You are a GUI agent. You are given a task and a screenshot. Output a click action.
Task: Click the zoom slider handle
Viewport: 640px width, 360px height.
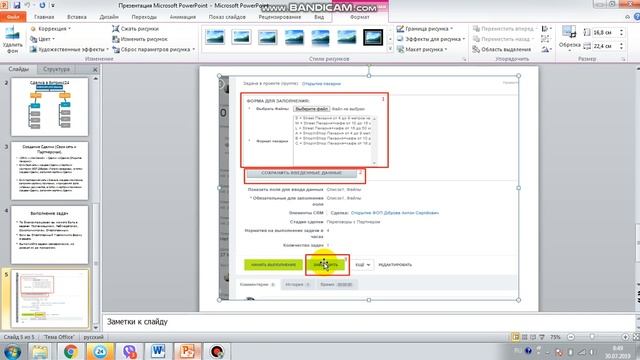pyautogui.click(x=592, y=337)
